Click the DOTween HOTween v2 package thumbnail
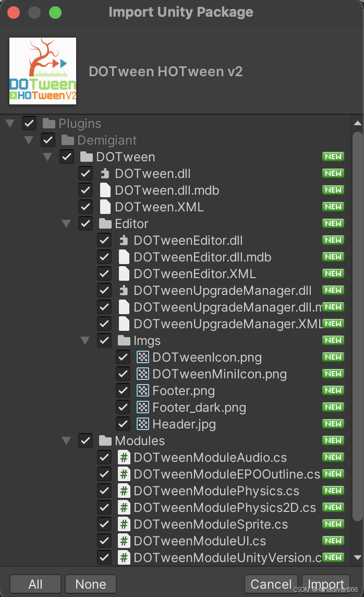Viewport: 364px width, 597px height. click(43, 71)
